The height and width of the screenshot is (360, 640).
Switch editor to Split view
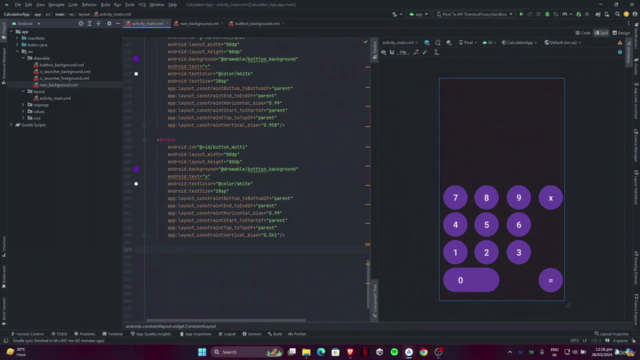[601, 33]
